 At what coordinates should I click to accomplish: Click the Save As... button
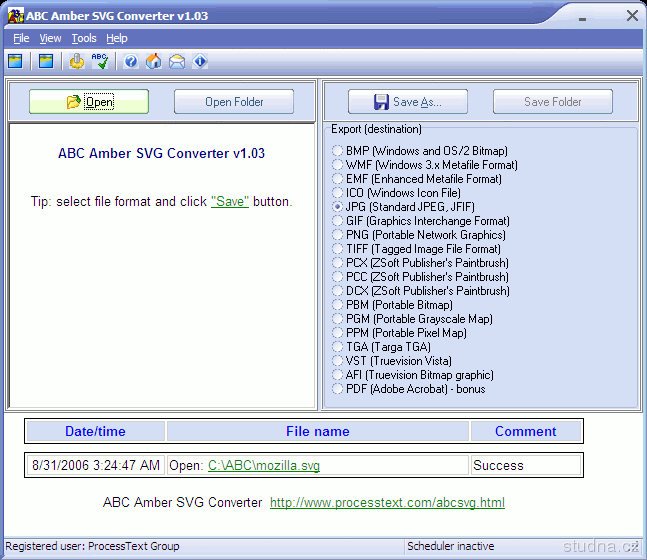(x=408, y=102)
